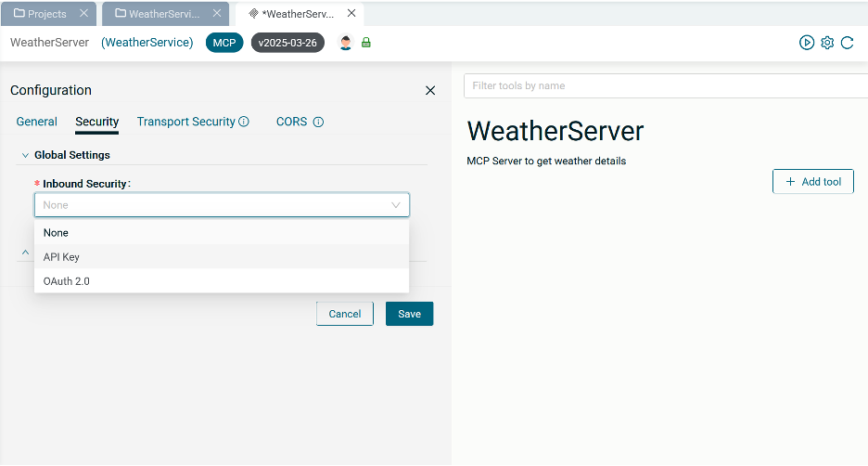Select None in the dropdown list
The height and width of the screenshot is (466, 868).
(x=56, y=233)
